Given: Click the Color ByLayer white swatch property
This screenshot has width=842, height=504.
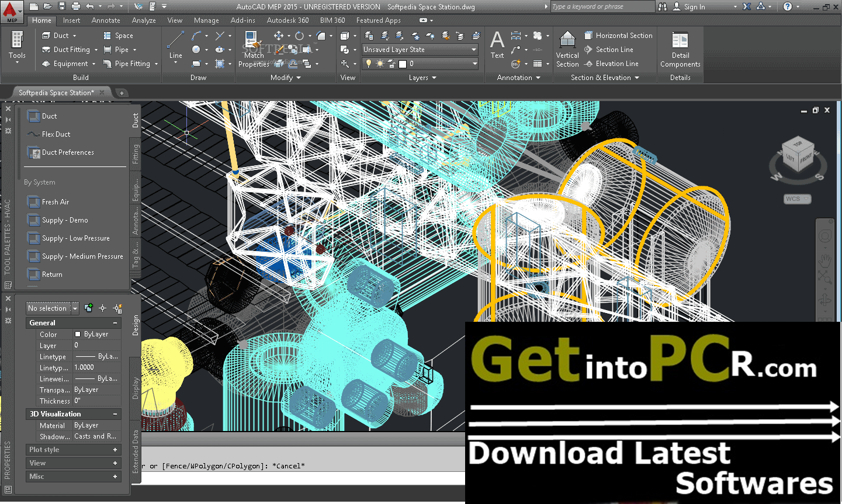Looking at the screenshot, I should click(x=78, y=335).
